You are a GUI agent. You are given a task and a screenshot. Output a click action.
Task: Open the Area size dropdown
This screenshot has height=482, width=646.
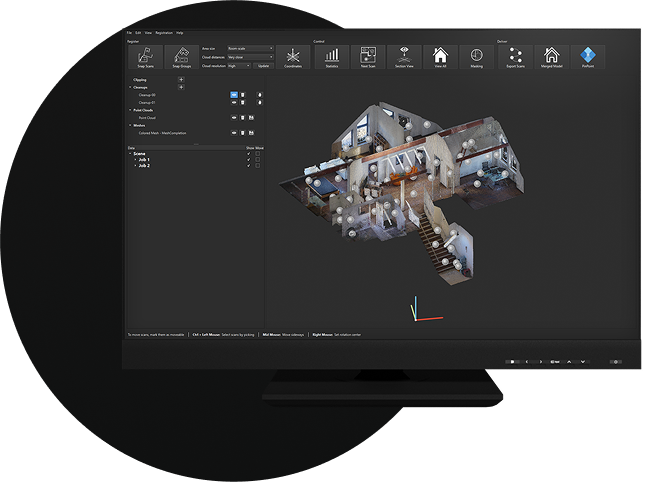click(250, 48)
